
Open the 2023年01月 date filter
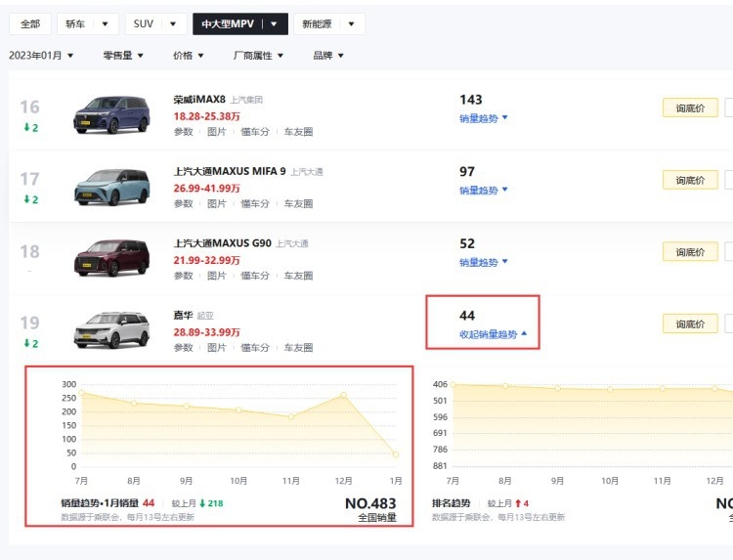[x=41, y=56]
